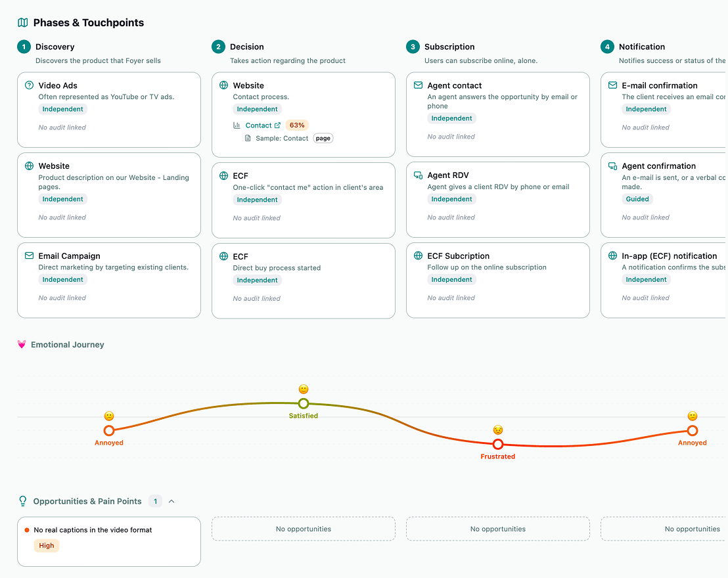728x578 pixels.
Task: Click the Notification phase heading
Action: (x=642, y=47)
